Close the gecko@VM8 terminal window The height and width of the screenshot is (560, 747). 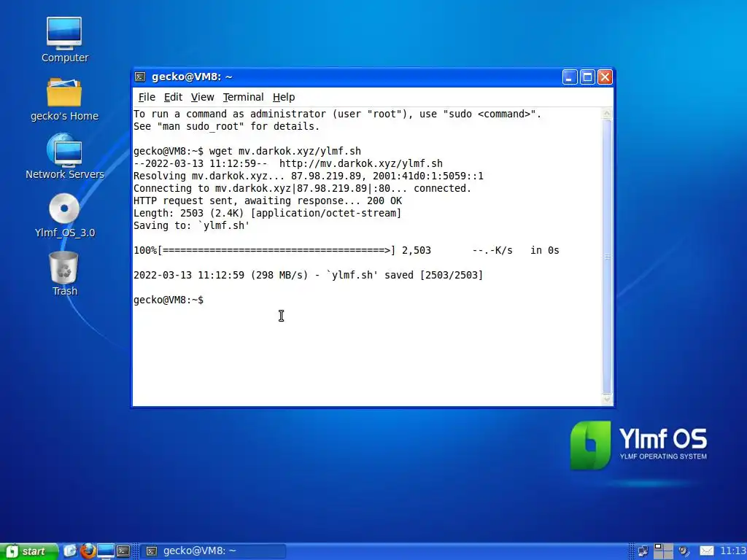605,77
